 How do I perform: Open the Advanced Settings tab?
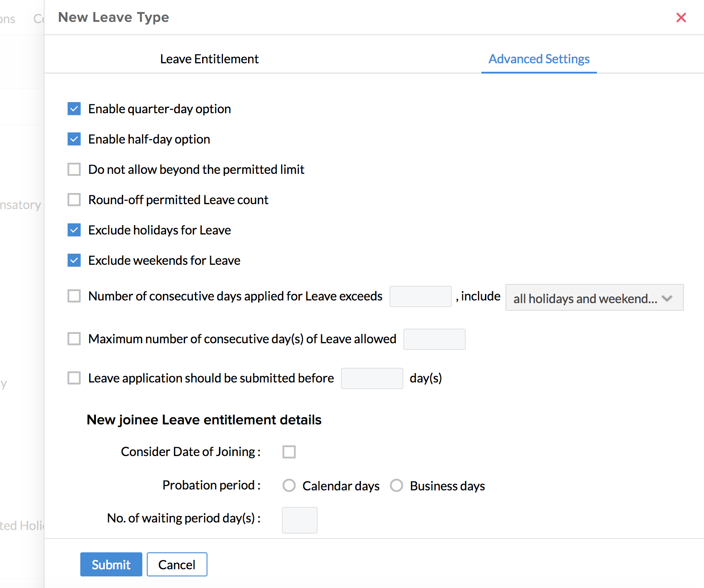539,59
